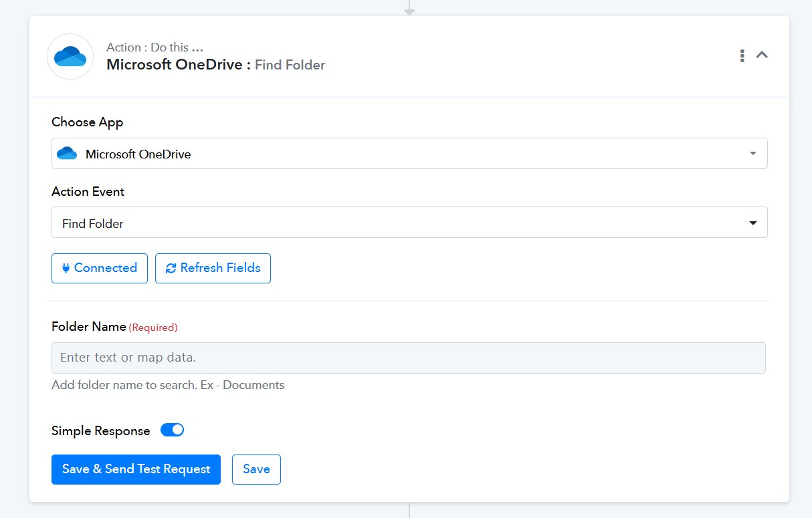The image size is (812, 518).
Task: Focus the Folder Name input field
Action: point(409,358)
